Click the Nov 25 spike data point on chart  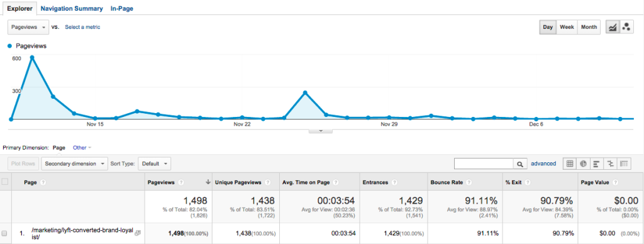click(x=305, y=92)
